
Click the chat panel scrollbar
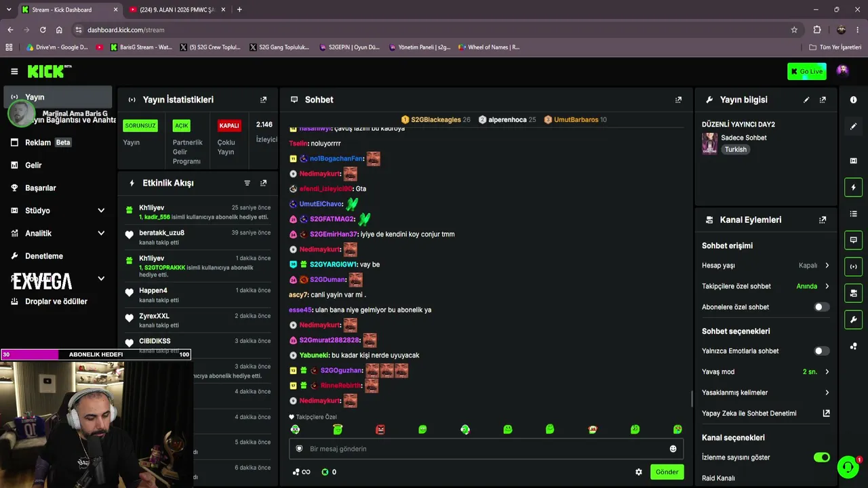[691, 399]
